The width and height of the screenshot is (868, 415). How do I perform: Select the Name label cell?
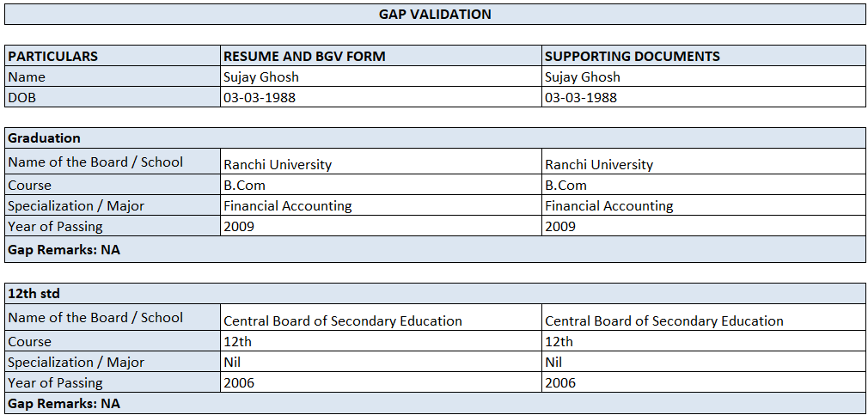[x=26, y=77]
